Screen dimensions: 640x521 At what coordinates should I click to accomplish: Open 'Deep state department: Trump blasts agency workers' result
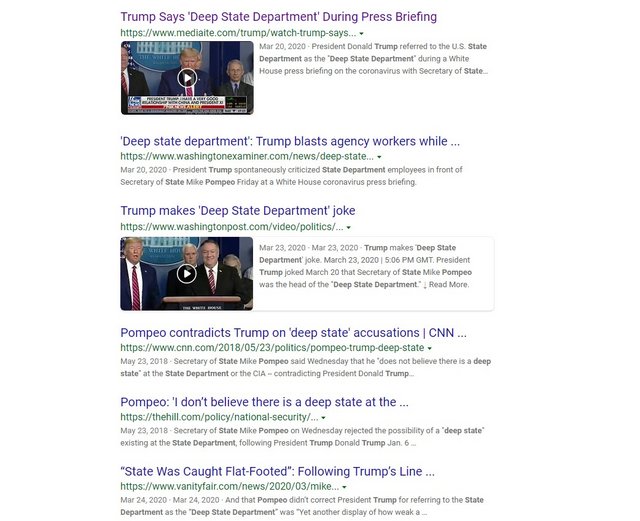point(290,141)
